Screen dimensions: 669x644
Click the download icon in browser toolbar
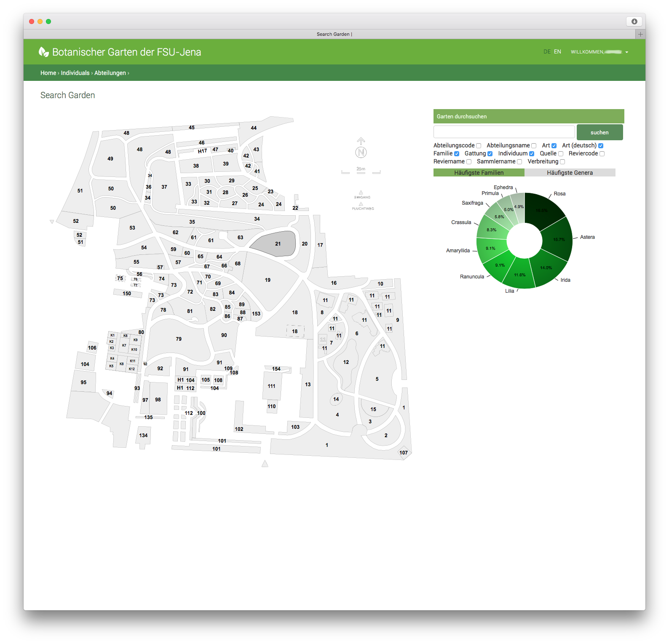coord(634,21)
